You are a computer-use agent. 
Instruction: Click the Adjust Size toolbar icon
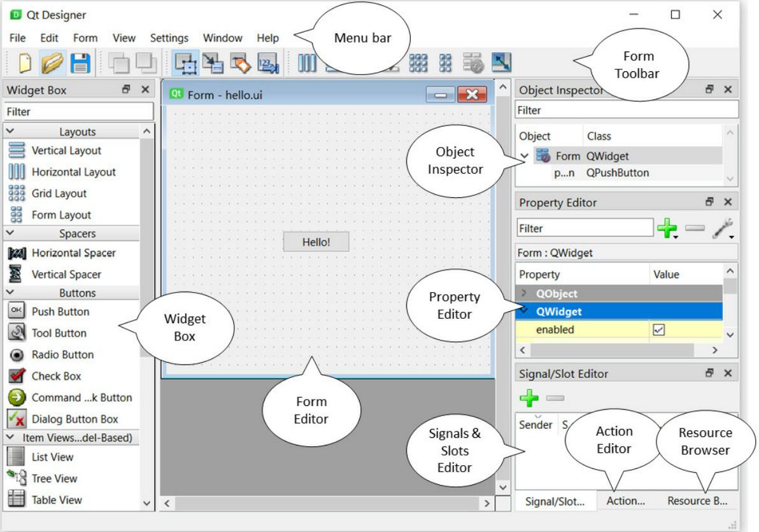point(502,64)
